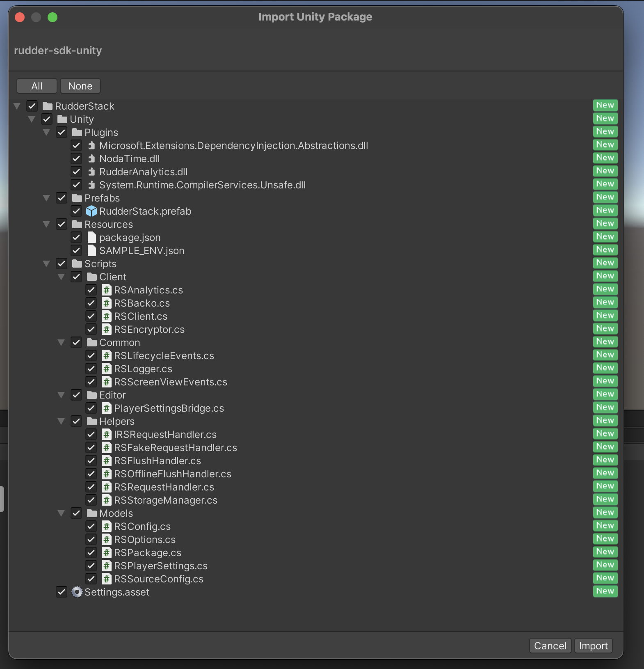Click the RudderStack.prefab cube icon
The height and width of the screenshot is (669, 644).
pyautogui.click(x=91, y=211)
